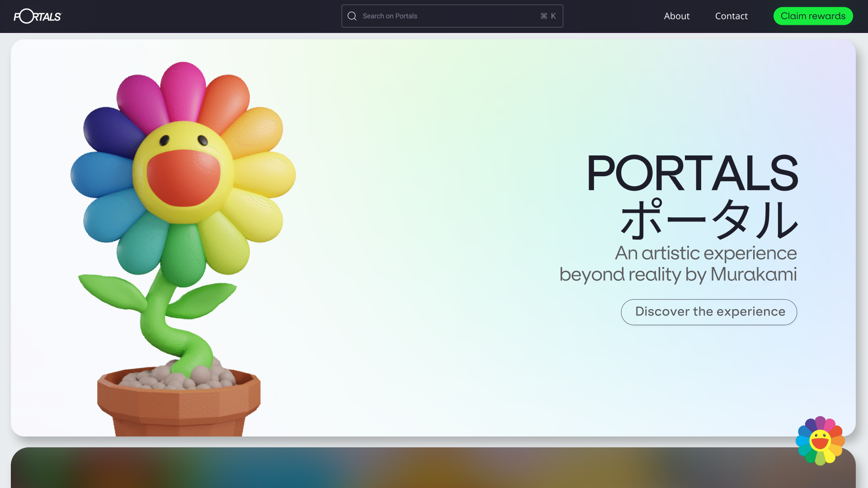868x488 pixels.
Task: Click the terracotta flower pot
Action: [x=179, y=404]
